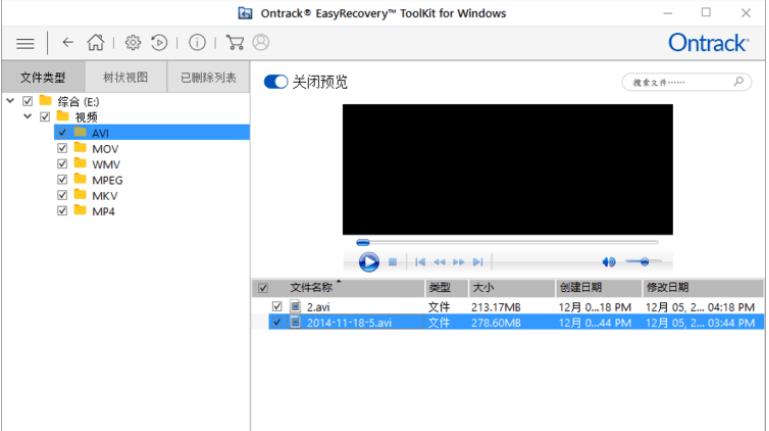Collapse the 视频 tree node

(28, 117)
